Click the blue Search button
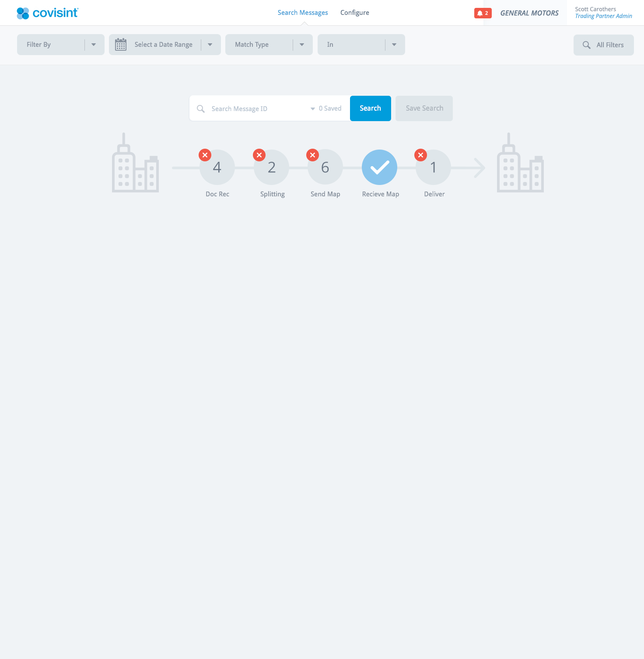The width and height of the screenshot is (644, 659). tap(371, 108)
